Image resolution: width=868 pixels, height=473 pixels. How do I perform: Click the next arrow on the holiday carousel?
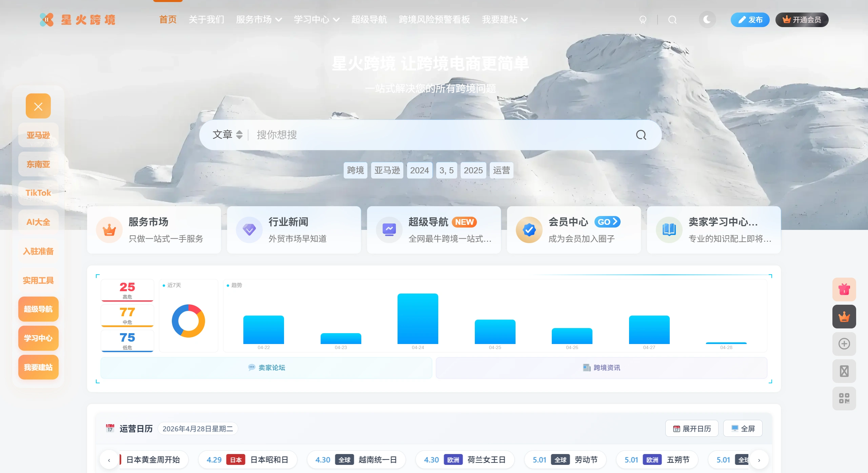coord(759,460)
